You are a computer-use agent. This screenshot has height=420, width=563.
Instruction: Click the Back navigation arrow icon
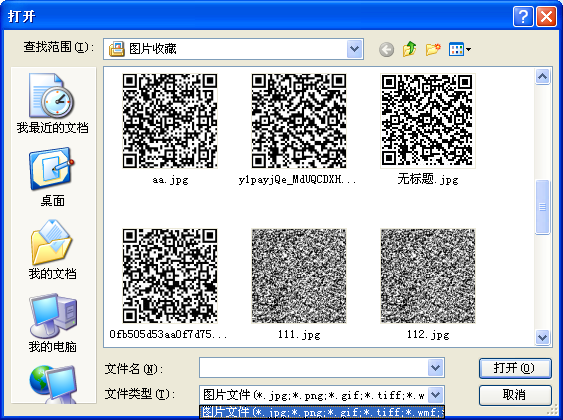tap(386, 50)
